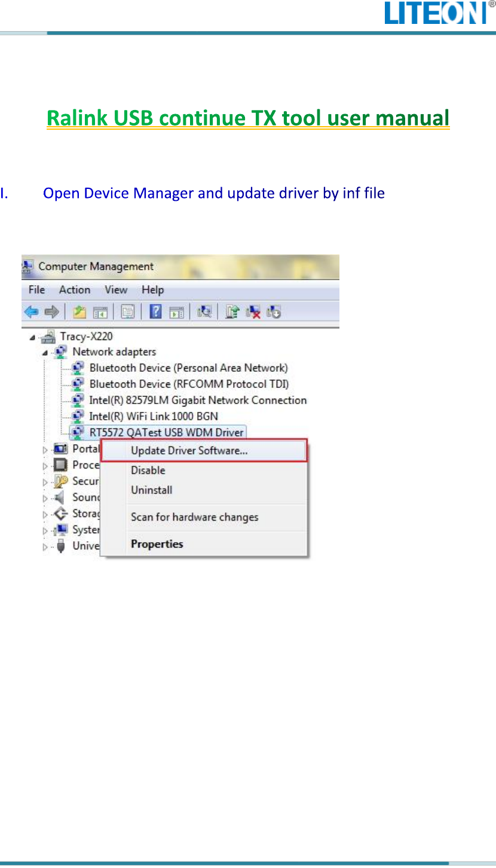
Task: Click the Computer Management title bar icon
Action: coord(28,266)
